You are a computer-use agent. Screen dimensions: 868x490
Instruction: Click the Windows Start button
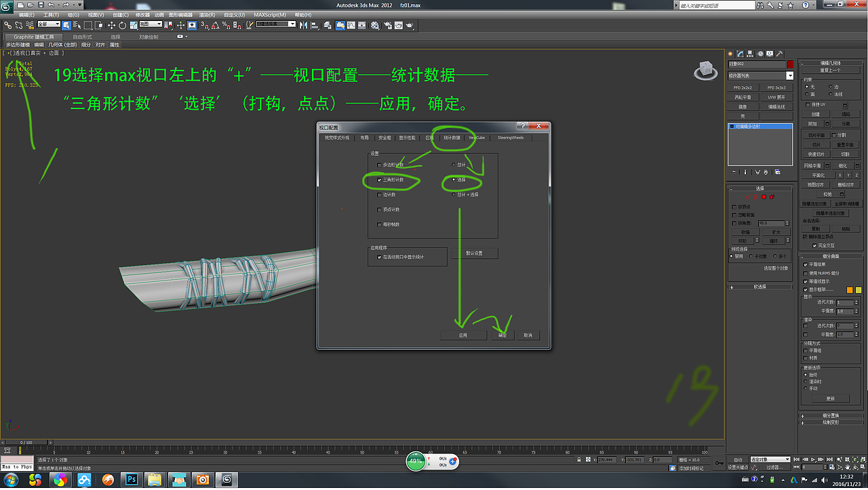[12, 480]
